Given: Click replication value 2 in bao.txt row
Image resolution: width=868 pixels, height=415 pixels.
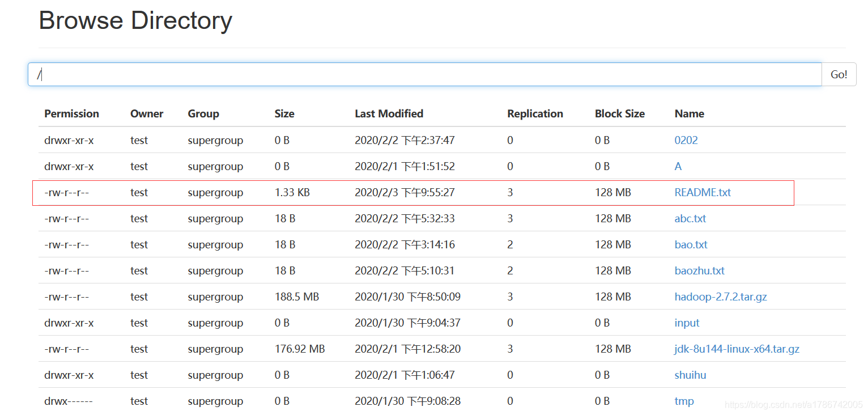Looking at the screenshot, I should [x=510, y=244].
